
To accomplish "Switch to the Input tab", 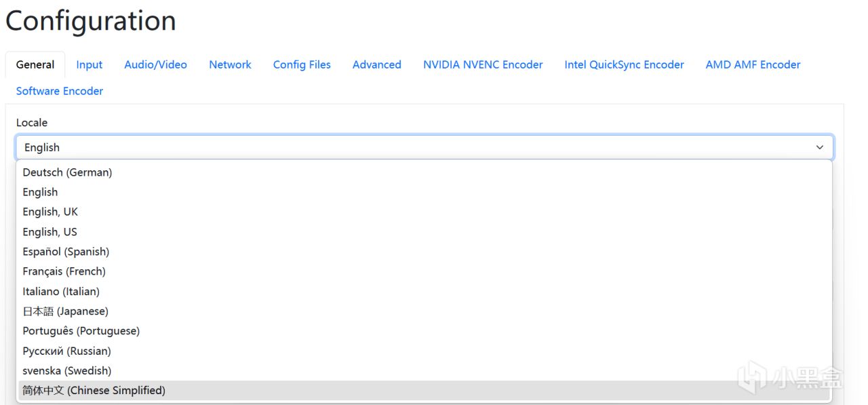I will click(x=89, y=64).
